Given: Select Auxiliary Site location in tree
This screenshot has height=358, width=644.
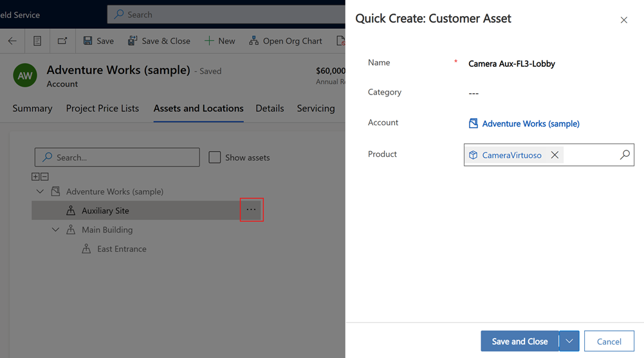Looking at the screenshot, I should pos(105,211).
